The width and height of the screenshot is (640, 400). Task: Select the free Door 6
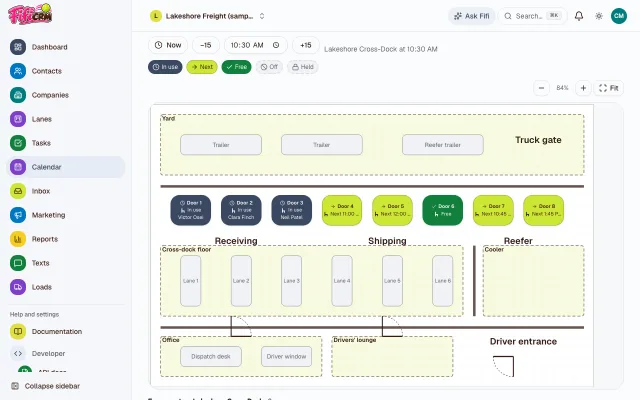[x=443, y=210]
